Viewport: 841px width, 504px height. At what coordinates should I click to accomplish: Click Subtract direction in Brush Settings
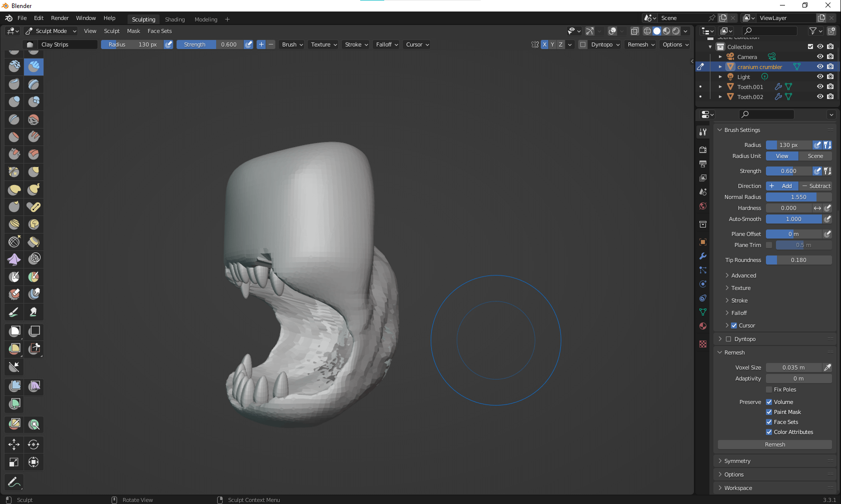click(816, 185)
